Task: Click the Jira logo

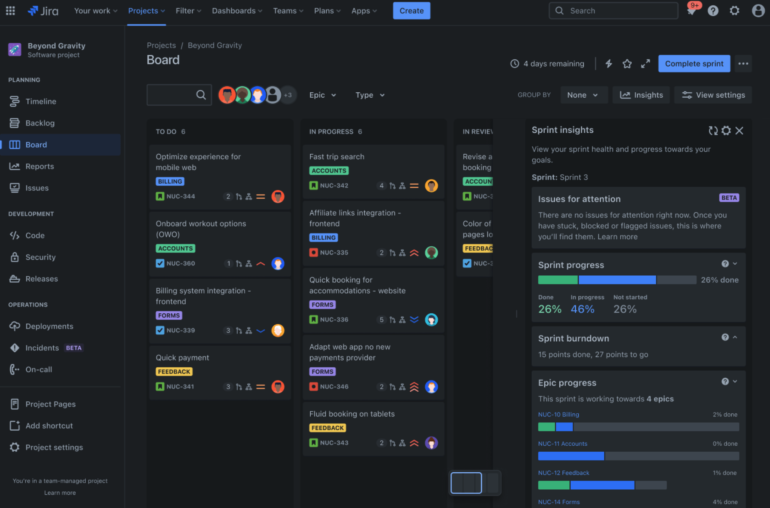Action: (x=43, y=10)
